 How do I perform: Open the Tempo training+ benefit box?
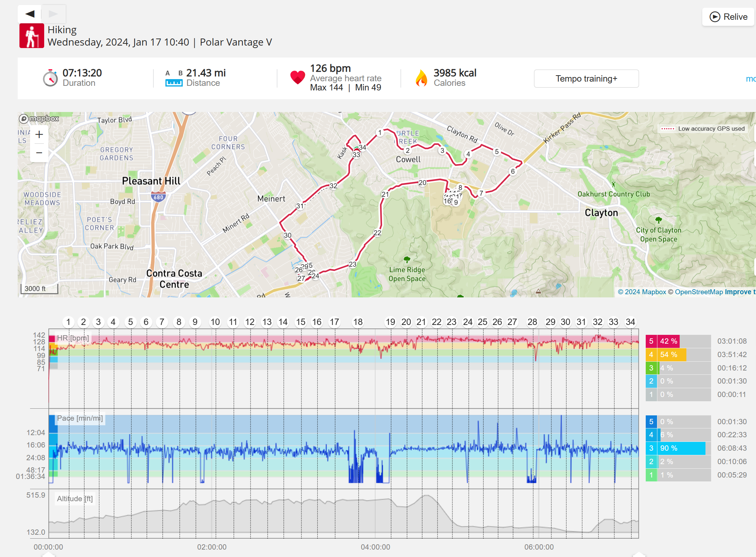(586, 78)
